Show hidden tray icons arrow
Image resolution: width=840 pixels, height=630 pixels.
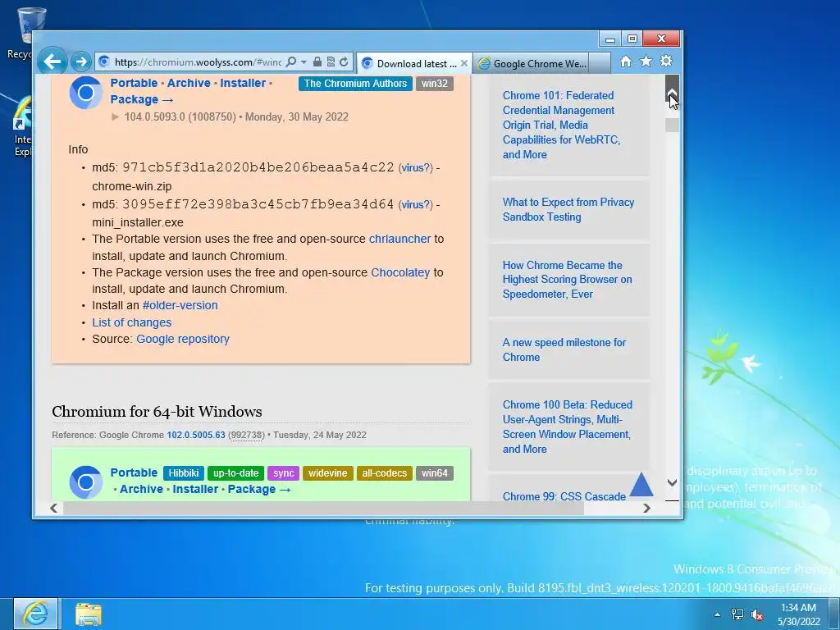[717, 614]
